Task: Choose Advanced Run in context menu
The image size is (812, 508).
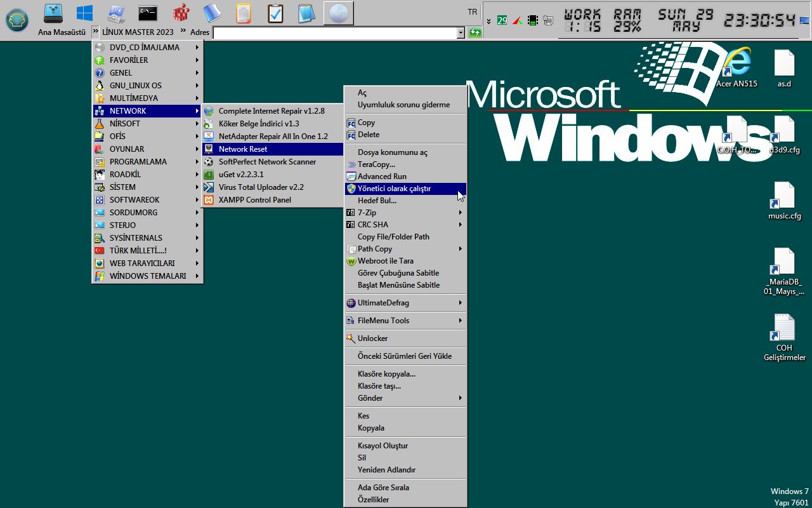Action: tap(405, 177)
